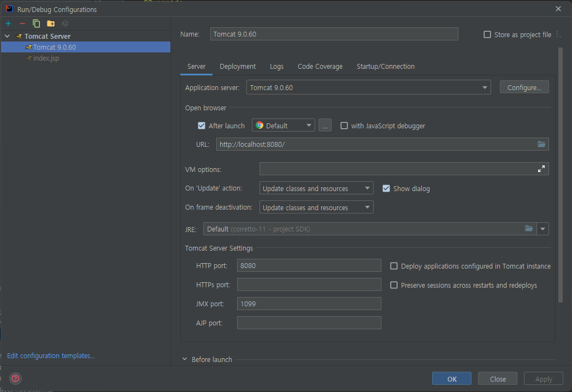
Task: Open Edit configuration templates link
Action: tap(51, 355)
